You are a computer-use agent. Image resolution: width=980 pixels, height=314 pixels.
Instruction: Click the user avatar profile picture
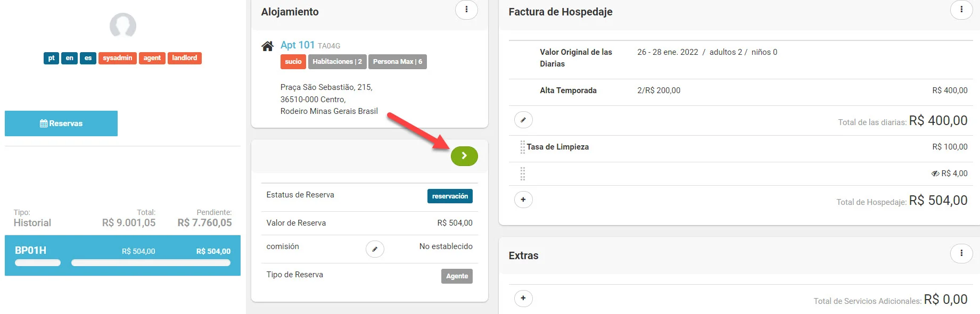(123, 26)
